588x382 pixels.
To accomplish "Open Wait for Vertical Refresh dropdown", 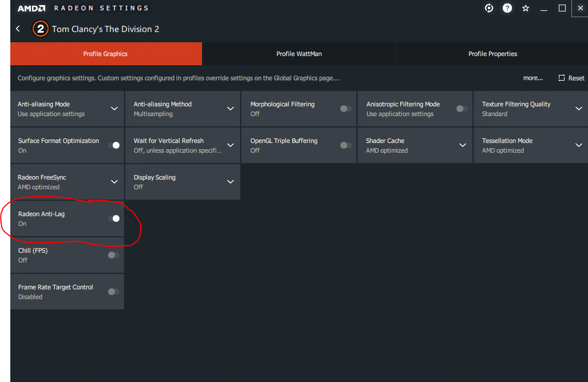I will (231, 145).
